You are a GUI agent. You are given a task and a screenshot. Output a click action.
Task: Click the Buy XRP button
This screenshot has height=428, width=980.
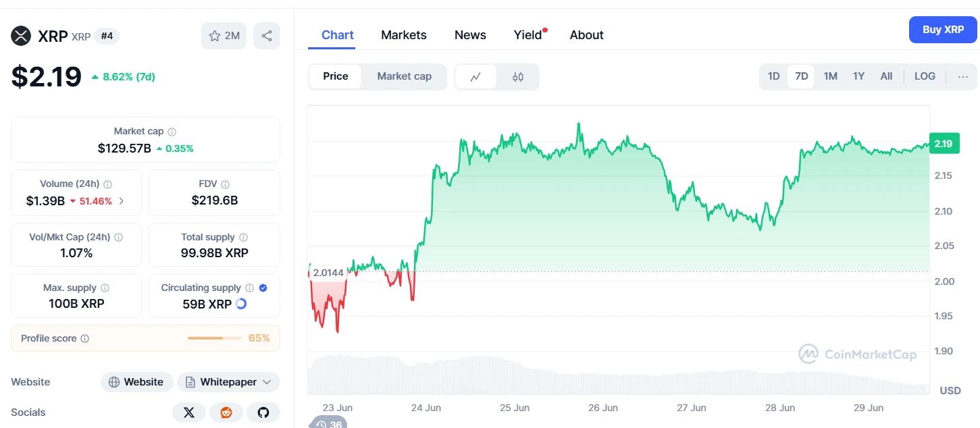pos(942,30)
